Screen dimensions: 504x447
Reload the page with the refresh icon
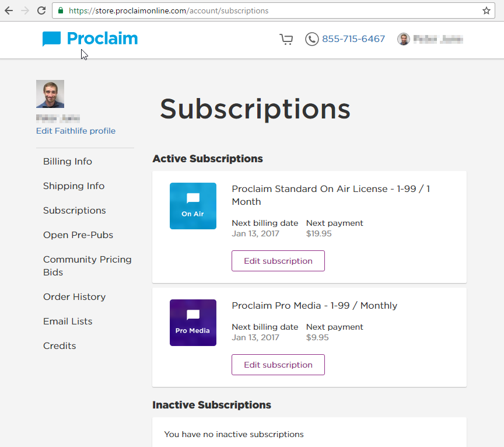tap(41, 11)
